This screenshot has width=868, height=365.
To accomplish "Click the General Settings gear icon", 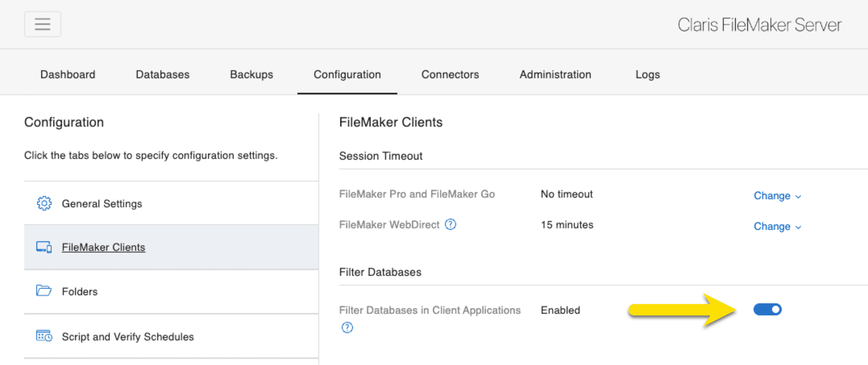I will point(44,203).
